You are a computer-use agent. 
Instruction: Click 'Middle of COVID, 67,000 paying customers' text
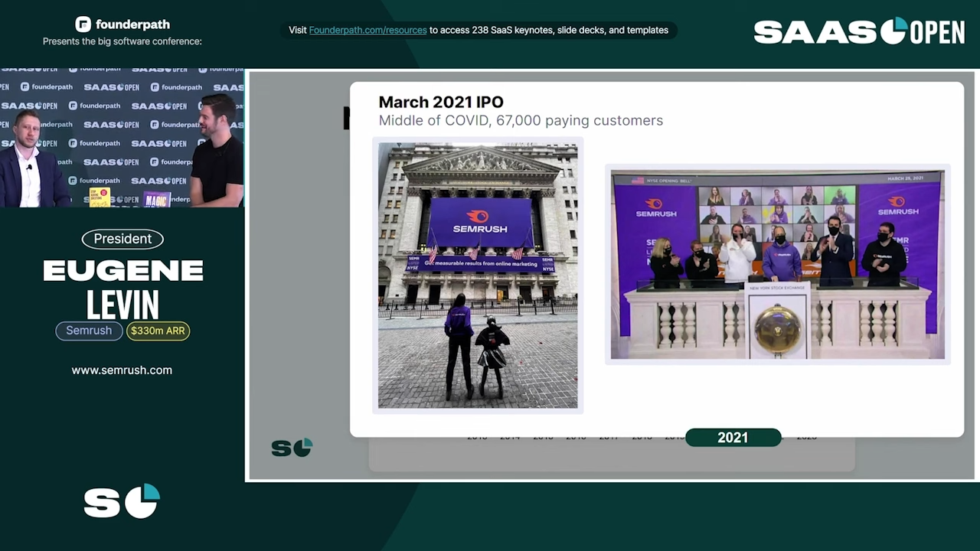pos(521,121)
